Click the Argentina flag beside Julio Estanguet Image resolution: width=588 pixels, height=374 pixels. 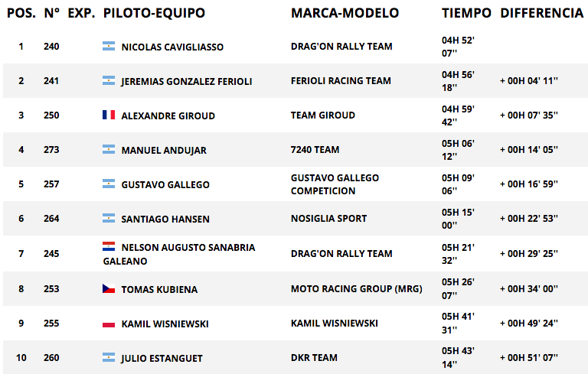109,357
